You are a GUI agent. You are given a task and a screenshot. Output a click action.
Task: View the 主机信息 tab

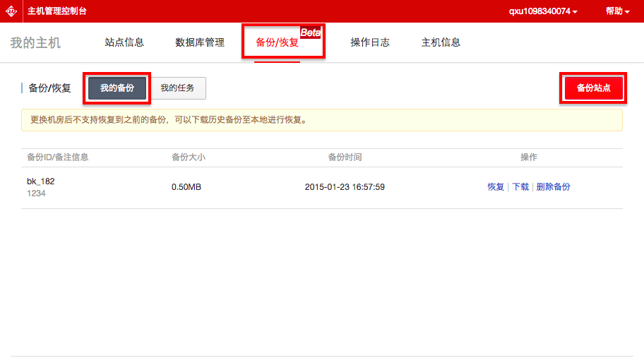pos(441,42)
